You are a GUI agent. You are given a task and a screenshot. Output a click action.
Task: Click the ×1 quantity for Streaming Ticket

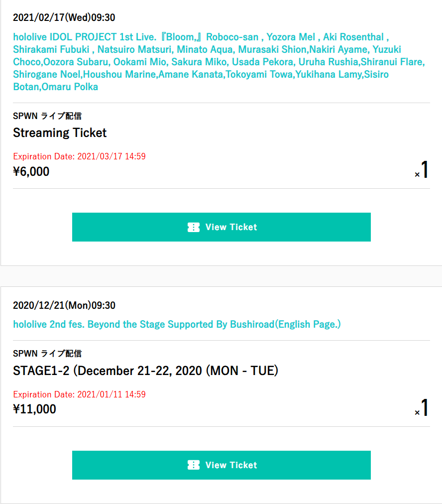tap(422, 170)
